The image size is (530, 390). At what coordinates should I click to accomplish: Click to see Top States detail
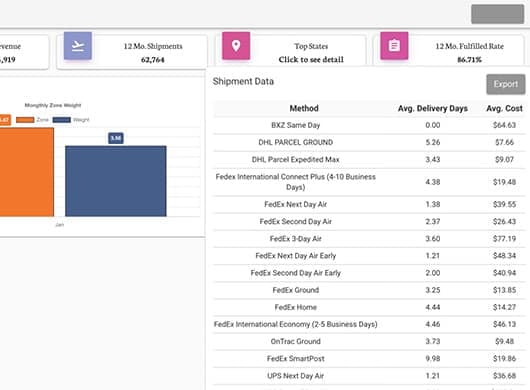coord(311,59)
